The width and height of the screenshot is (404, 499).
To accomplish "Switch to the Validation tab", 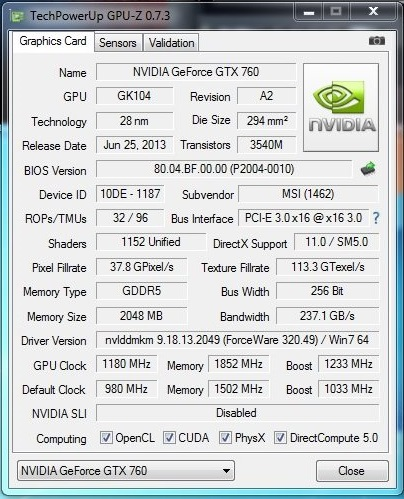I will click(x=171, y=43).
